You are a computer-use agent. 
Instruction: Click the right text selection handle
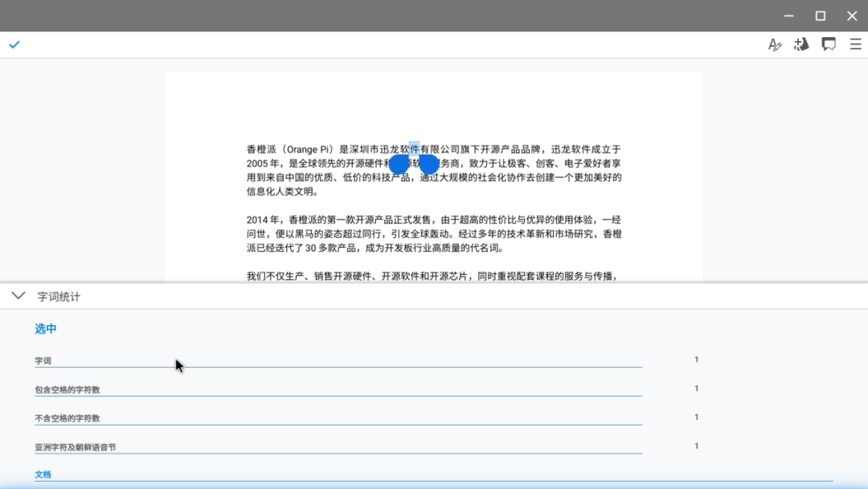pos(429,164)
